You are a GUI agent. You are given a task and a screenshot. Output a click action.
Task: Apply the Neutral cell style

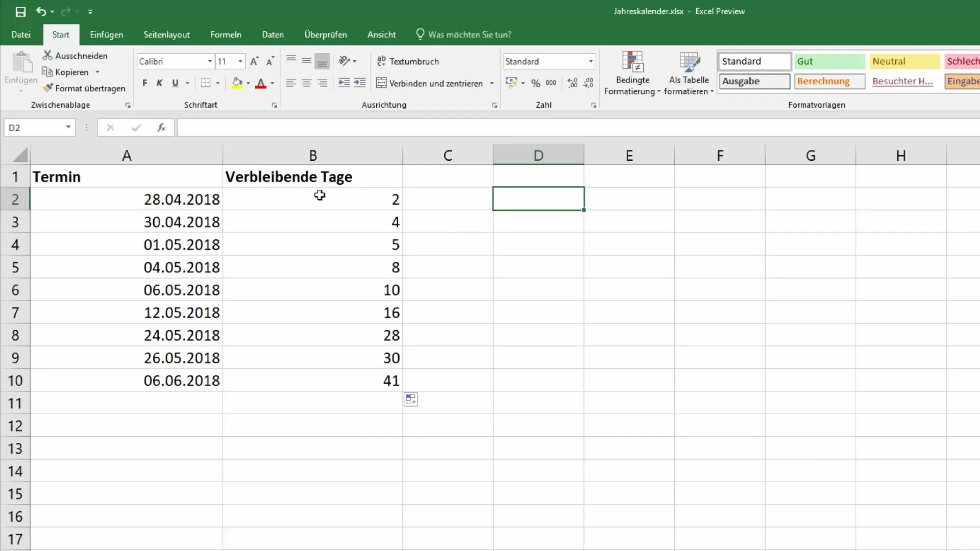tap(904, 61)
